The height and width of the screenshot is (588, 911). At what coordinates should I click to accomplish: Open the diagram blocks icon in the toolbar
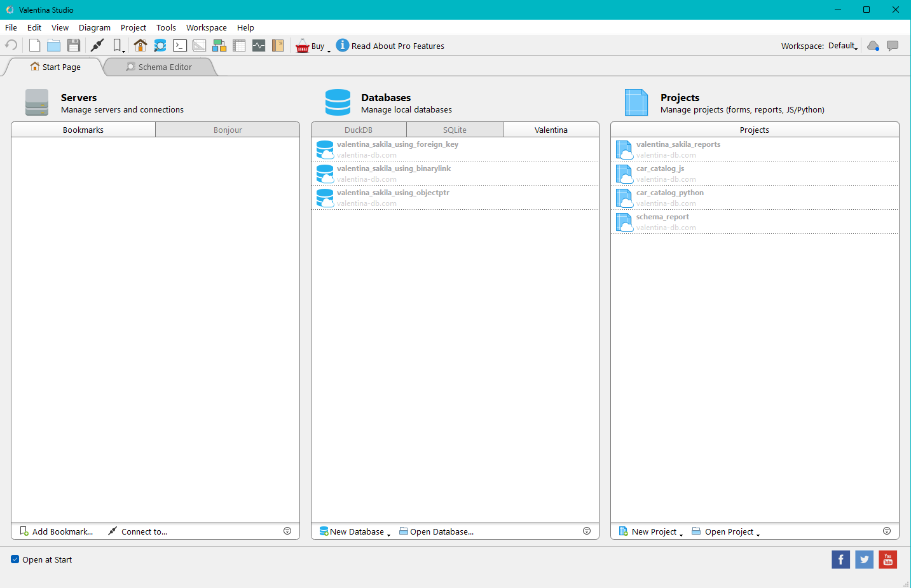[x=219, y=45]
